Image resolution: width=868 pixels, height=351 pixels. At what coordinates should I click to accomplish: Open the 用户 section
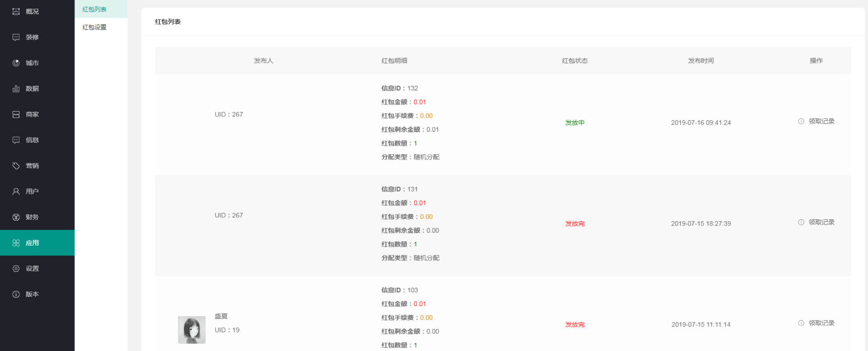point(37,192)
